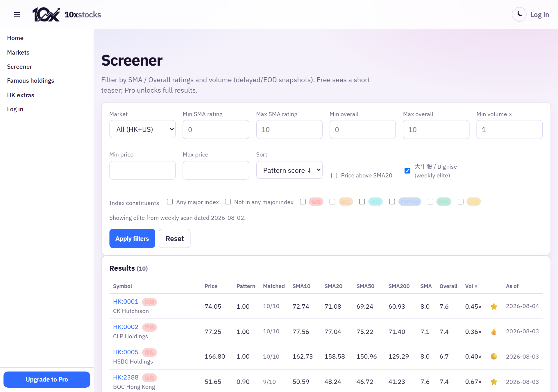Focus the Max SMA rating field
The width and height of the screenshot is (558, 392).
(289, 130)
